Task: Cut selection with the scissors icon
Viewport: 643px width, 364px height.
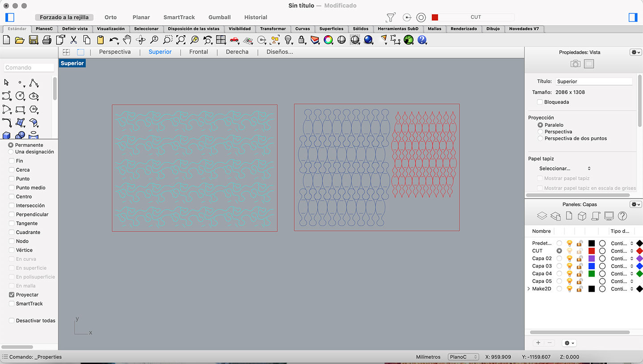Action: tap(74, 40)
